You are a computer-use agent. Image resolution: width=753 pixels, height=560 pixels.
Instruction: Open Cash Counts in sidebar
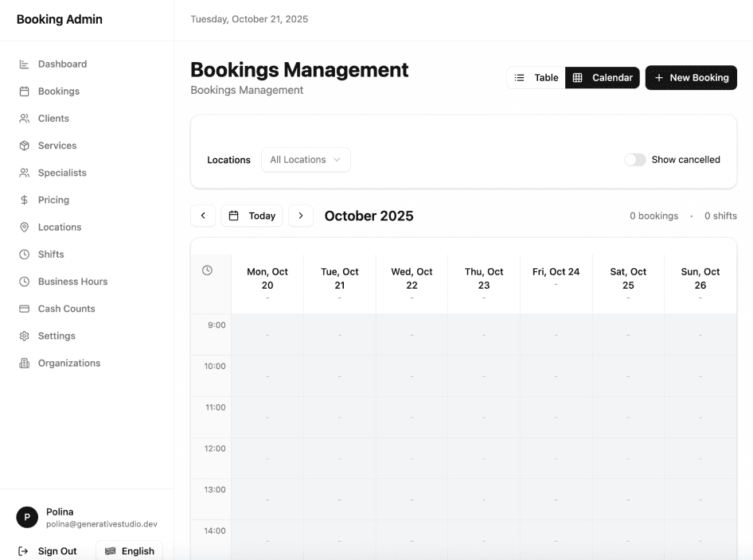click(66, 309)
